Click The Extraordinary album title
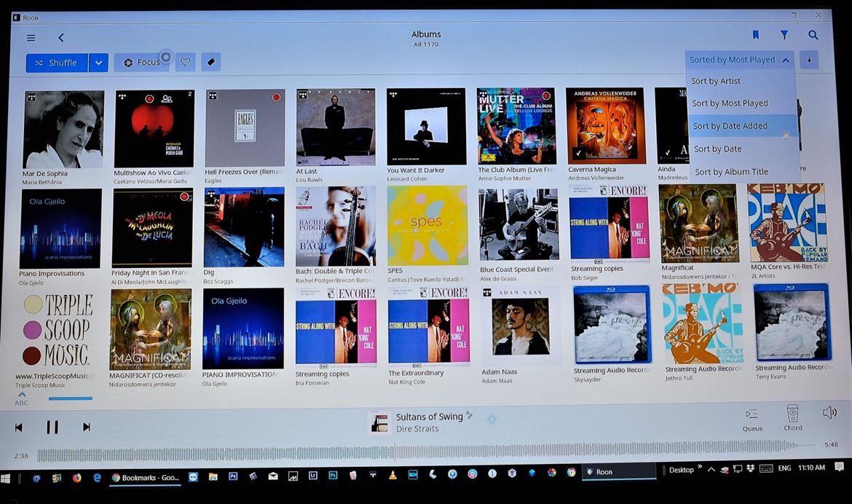Image resolution: width=852 pixels, height=504 pixels. click(416, 374)
